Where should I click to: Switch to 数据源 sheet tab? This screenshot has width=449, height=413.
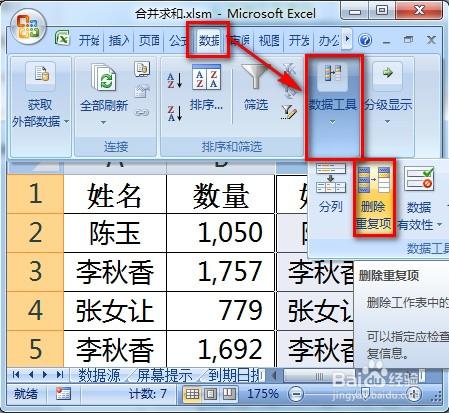coord(99,376)
